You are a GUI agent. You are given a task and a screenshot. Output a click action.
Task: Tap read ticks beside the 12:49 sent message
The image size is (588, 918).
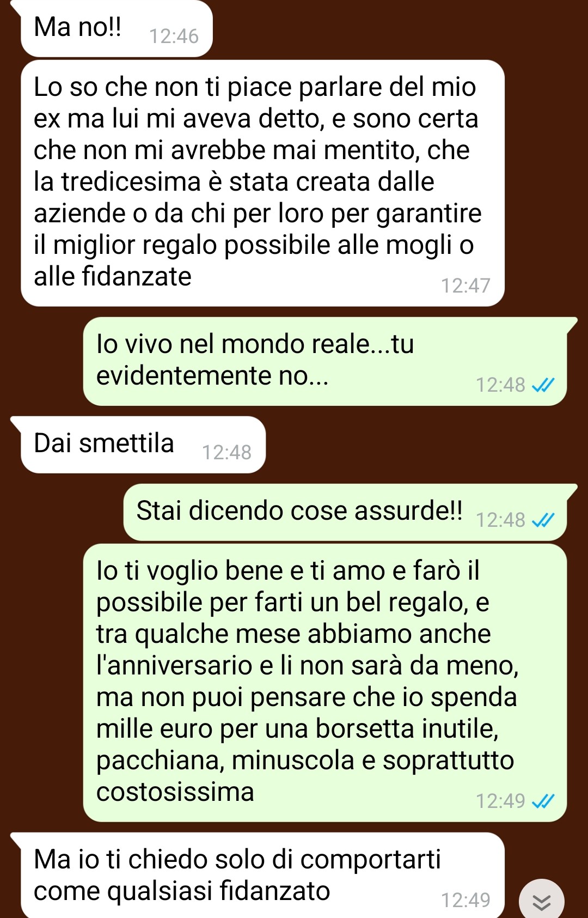[x=543, y=801]
